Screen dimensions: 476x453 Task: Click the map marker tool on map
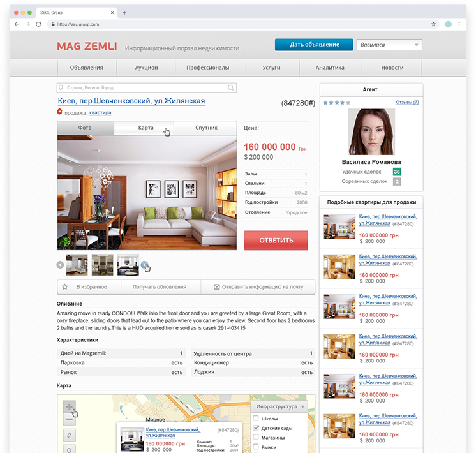[69, 449]
